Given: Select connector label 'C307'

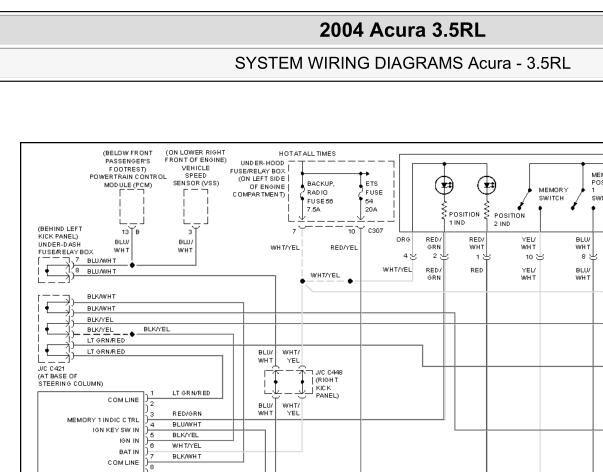Looking at the screenshot, I should coord(375,231).
